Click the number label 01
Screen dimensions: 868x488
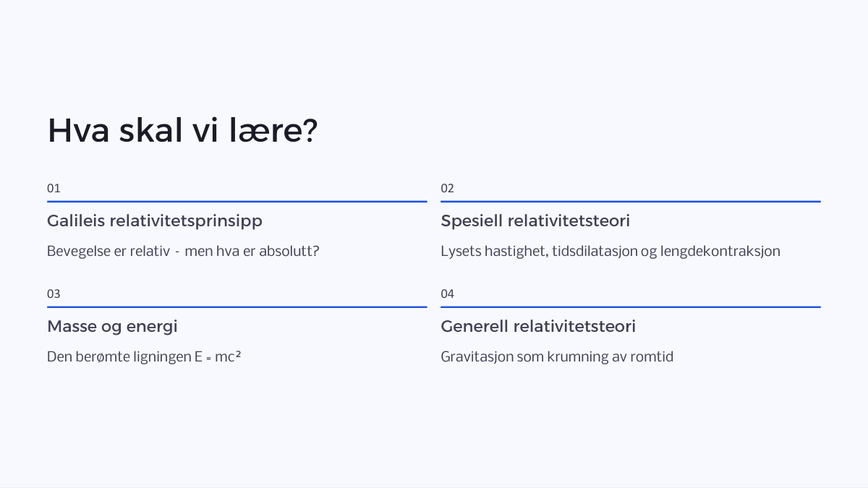pyautogui.click(x=54, y=188)
